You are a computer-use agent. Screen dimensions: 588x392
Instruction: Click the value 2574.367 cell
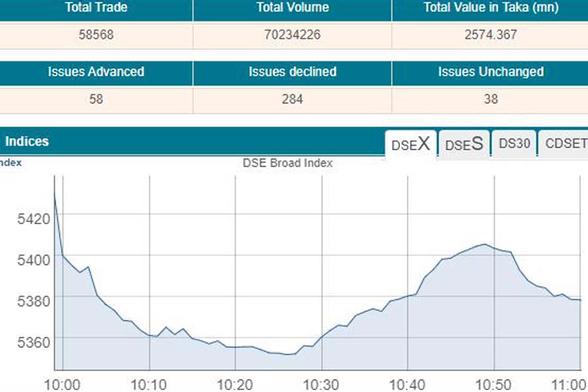(x=489, y=35)
